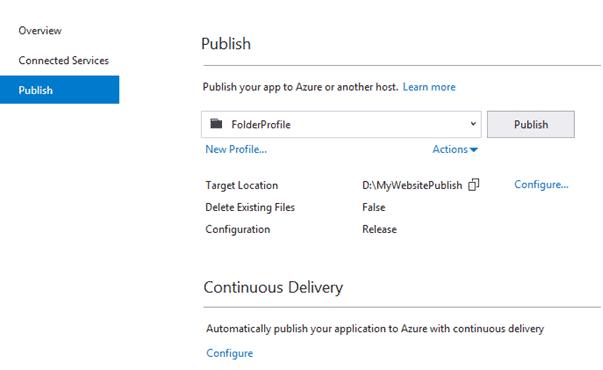Open the FolderProfile profile dropdown
The image size is (603, 370).
point(341,124)
